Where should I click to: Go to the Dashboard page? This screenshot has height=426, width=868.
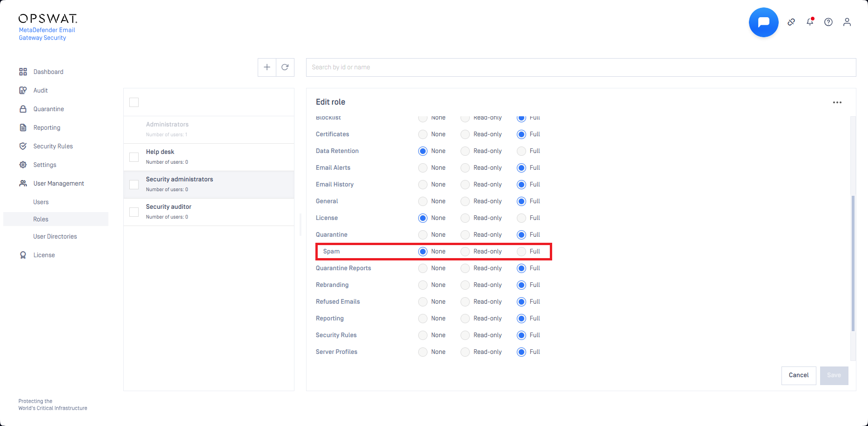(48, 72)
